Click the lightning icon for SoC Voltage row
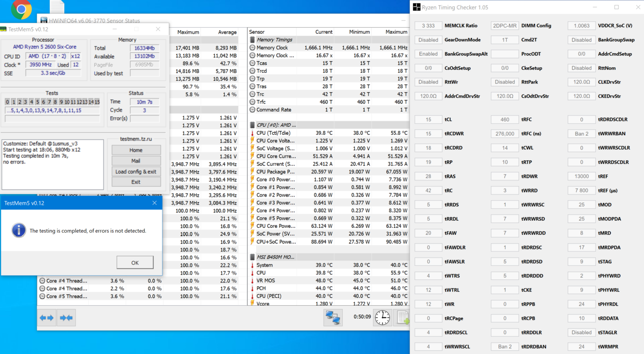This screenshot has height=354, width=644. click(x=252, y=149)
